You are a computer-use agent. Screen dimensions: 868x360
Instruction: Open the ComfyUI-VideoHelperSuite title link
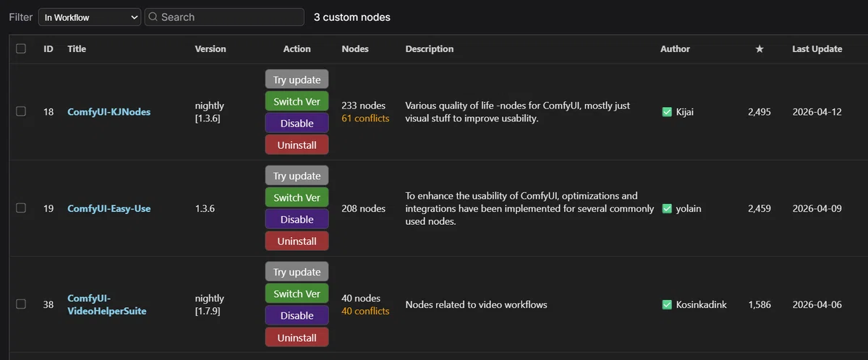(x=107, y=304)
